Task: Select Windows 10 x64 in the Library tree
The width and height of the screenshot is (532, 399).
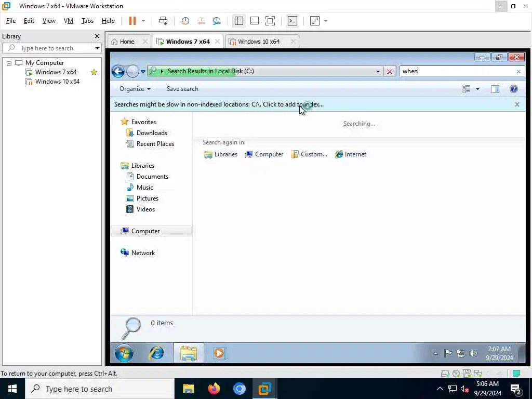Action: [57, 82]
